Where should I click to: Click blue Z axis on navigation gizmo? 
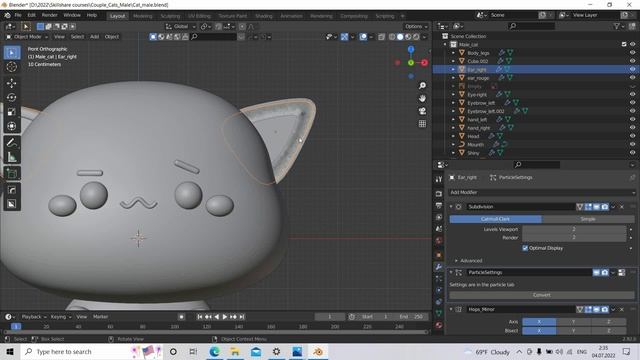click(x=411, y=49)
